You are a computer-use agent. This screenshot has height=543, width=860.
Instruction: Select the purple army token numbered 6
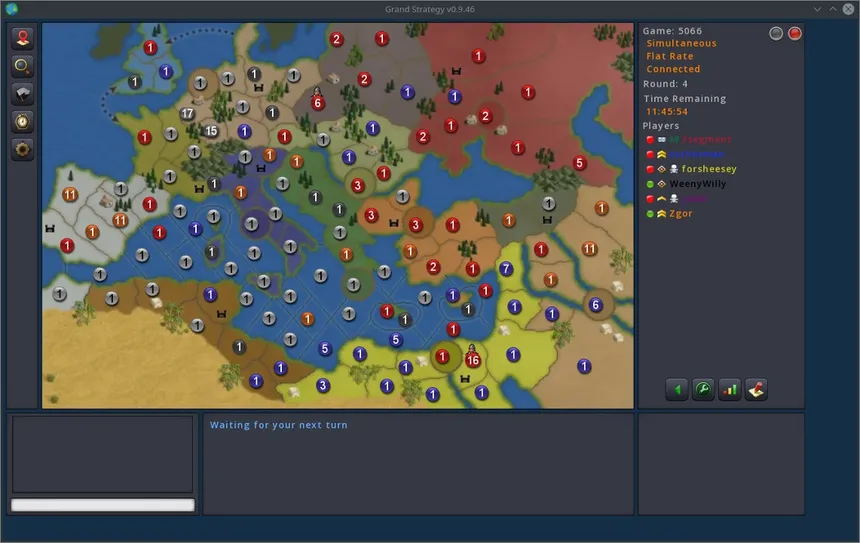pos(596,305)
